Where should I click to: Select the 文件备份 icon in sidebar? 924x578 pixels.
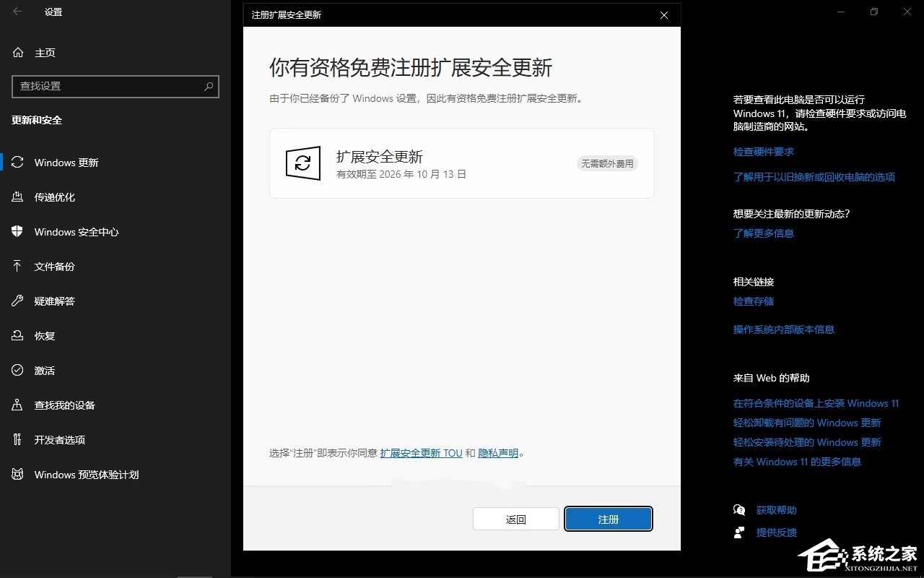point(17,267)
